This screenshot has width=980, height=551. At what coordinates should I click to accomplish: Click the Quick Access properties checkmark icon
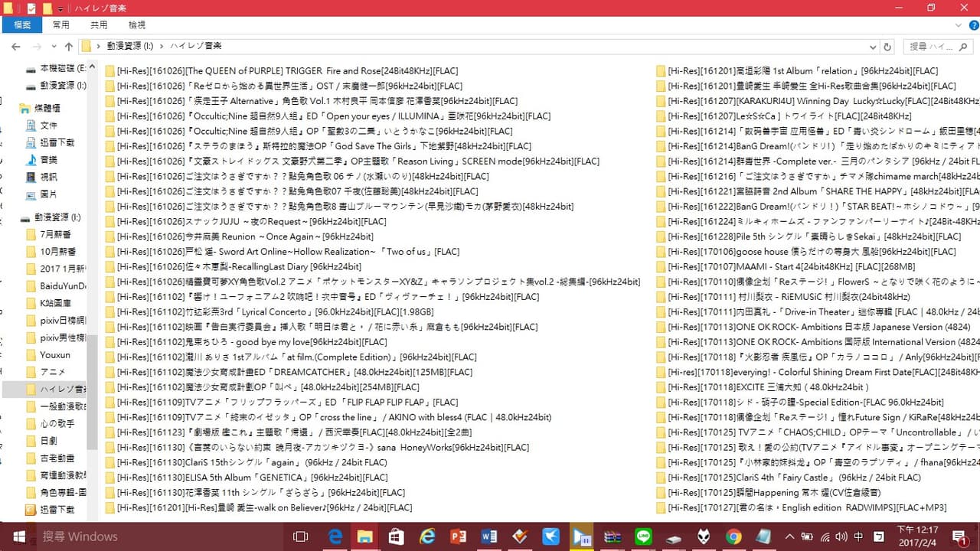point(31,8)
